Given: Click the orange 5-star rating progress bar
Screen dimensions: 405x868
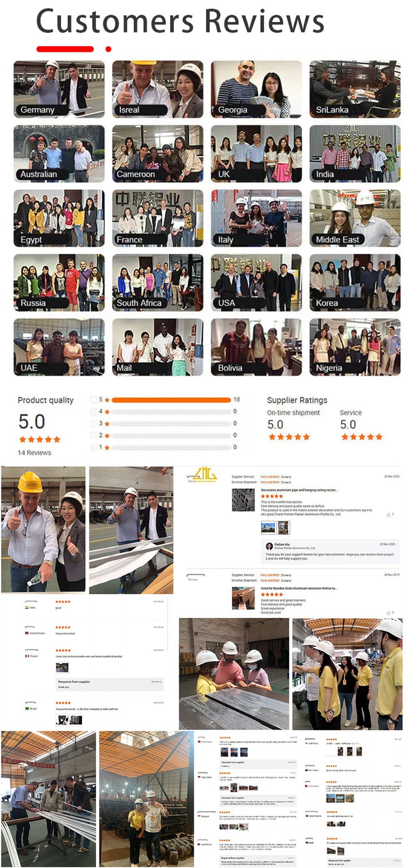Looking at the screenshot, I should (171, 400).
